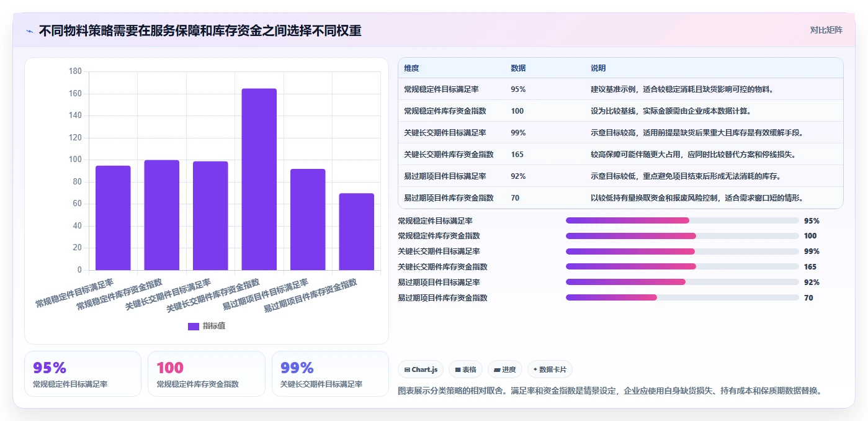
Task: Click description starting 较高保障可能伴随更大占用
Action: click(693, 155)
